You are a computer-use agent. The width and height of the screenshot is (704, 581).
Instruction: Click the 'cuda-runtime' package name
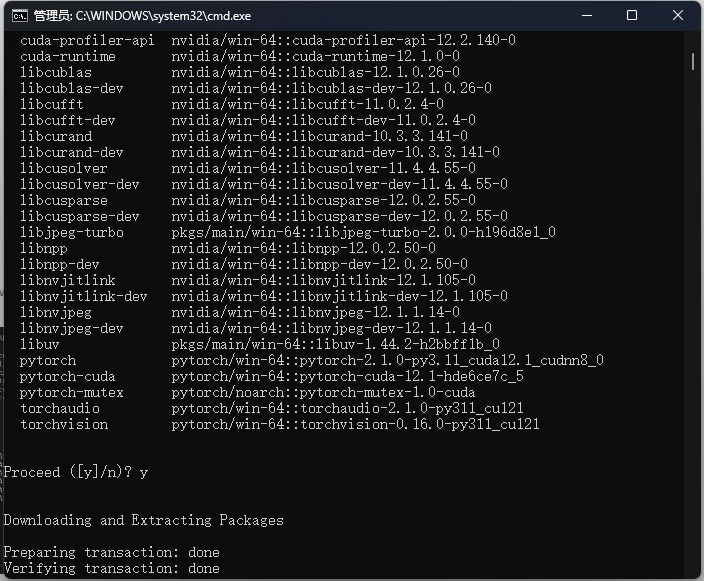pos(68,56)
